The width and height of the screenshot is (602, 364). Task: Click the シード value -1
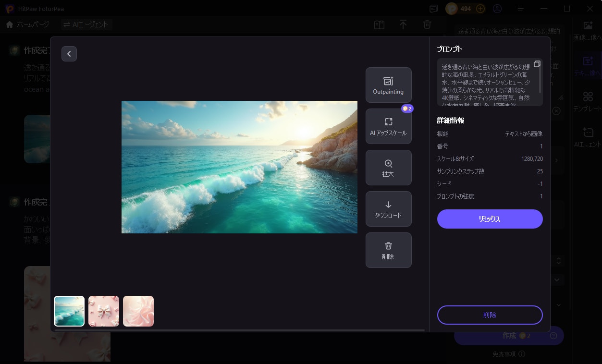pos(541,183)
